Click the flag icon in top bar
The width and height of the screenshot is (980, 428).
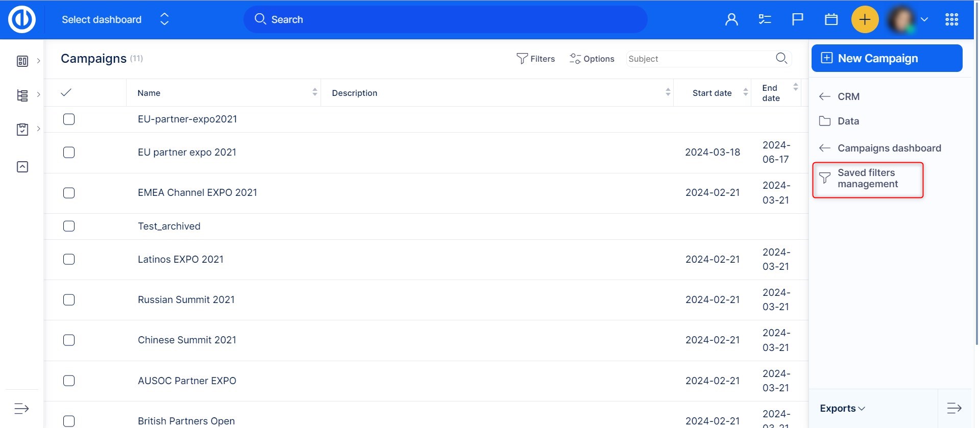click(x=797, y=19)
